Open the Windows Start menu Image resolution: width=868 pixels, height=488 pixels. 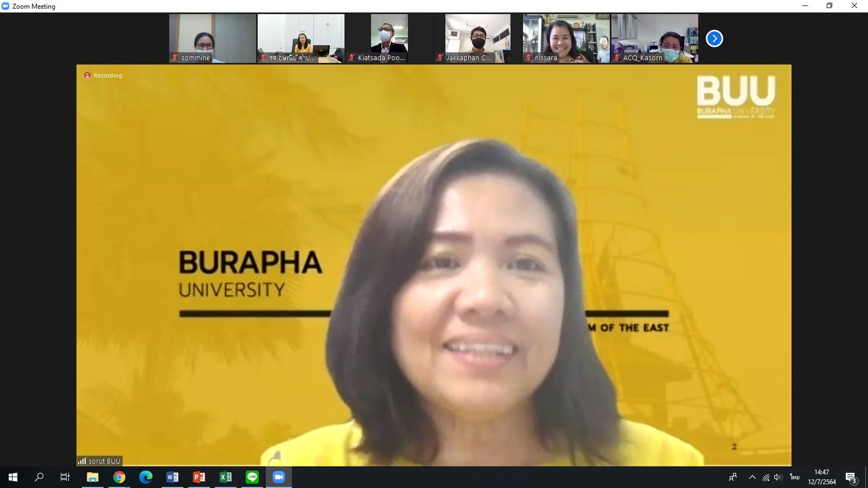[13, 477]
